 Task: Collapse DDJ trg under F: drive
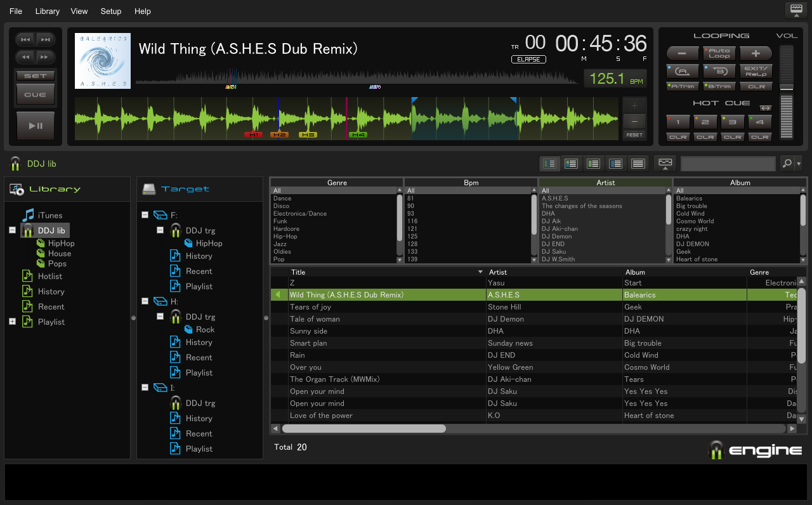[160, 230]
